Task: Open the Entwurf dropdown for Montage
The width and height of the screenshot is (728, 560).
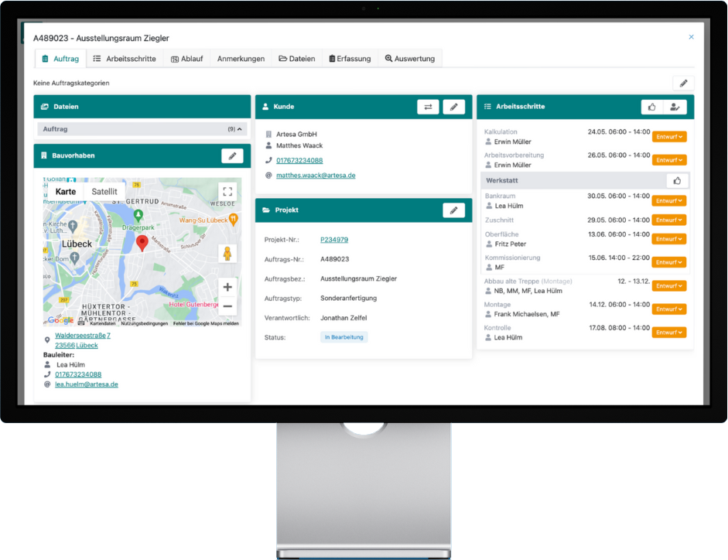Action: (x=669, y=309)
